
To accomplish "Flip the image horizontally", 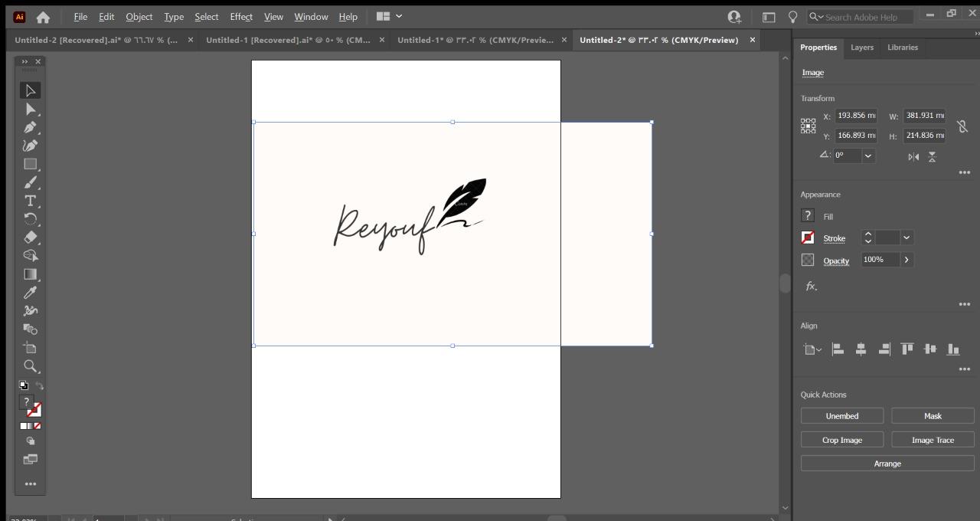I will 913,156.
